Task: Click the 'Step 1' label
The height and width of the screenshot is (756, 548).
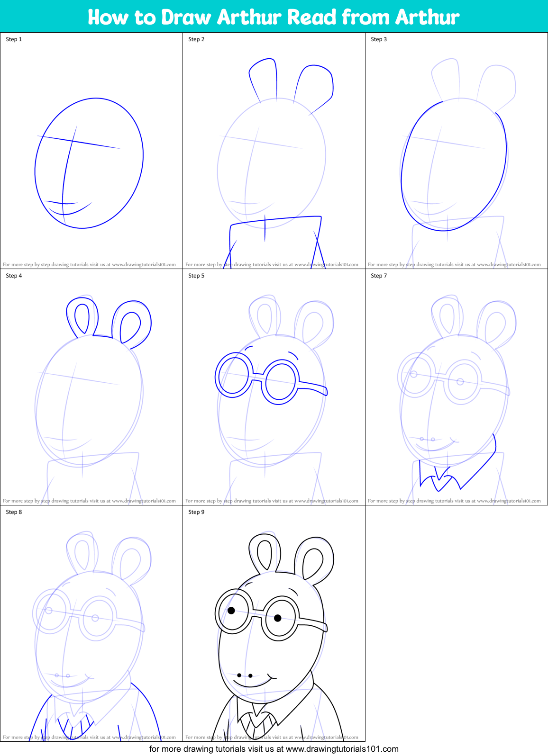Action: pos(14,39)
